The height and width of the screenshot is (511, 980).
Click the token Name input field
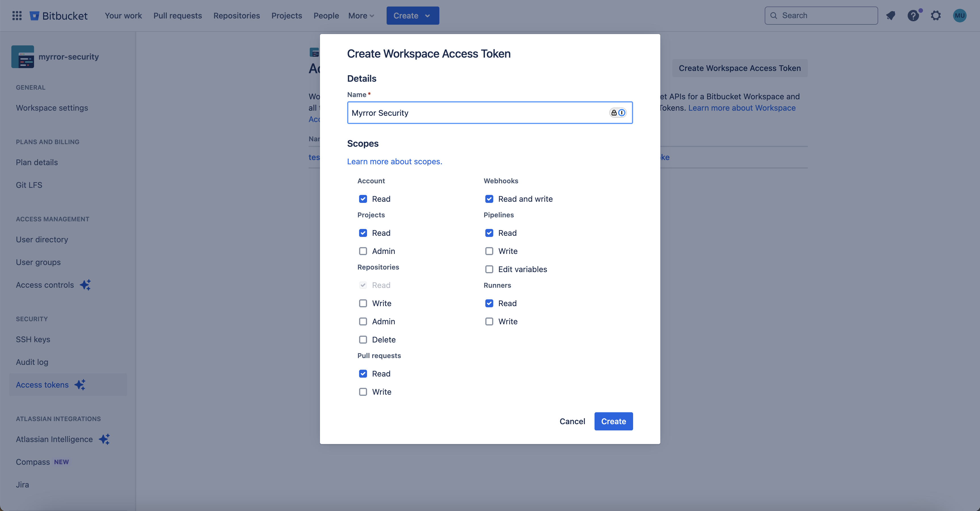(490, 113)
